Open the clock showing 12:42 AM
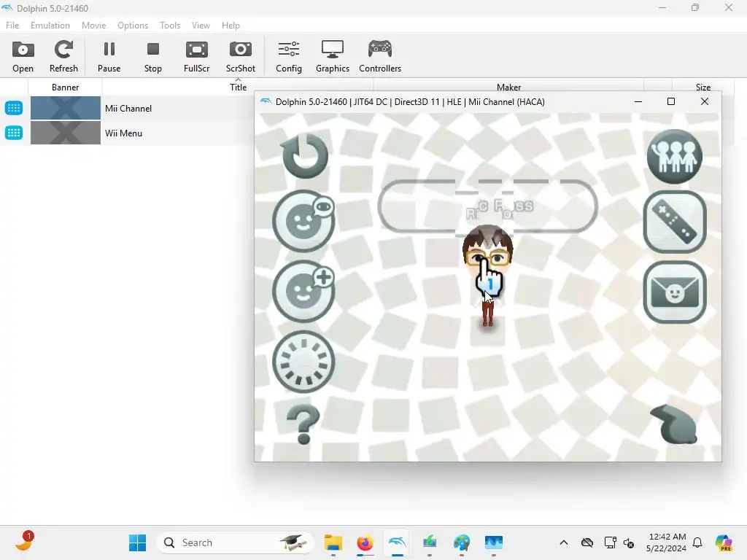This screenshot has height=560, width=747. click(x=667, y=542)
